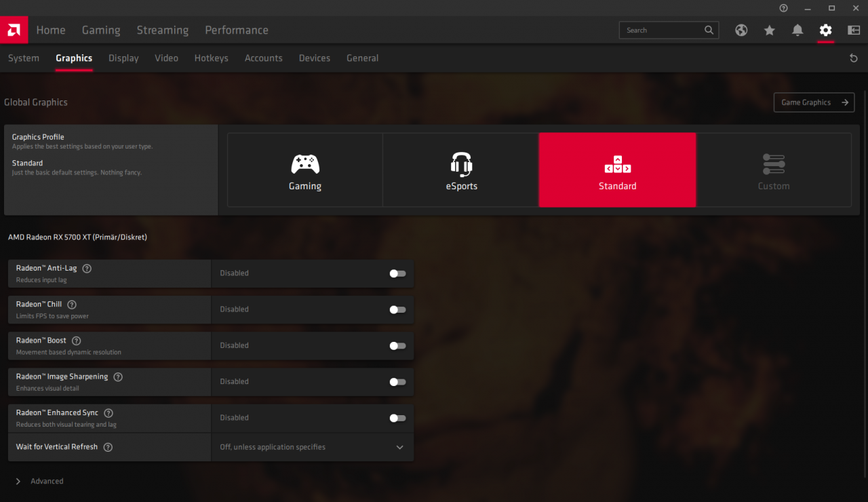The width and height of the screenshot is (868, 502).
Task: Click the help question mark in title bar
Action: pos(784,8)
